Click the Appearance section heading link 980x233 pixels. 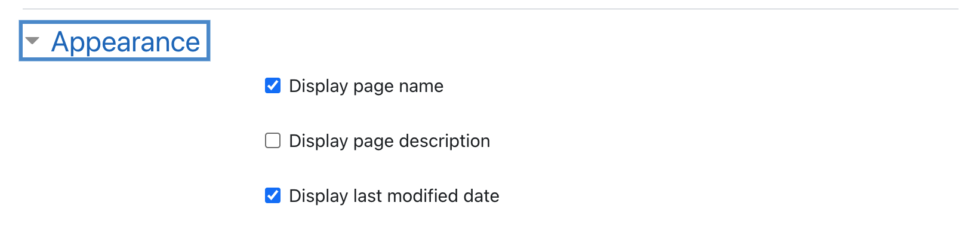coord(125,42)
